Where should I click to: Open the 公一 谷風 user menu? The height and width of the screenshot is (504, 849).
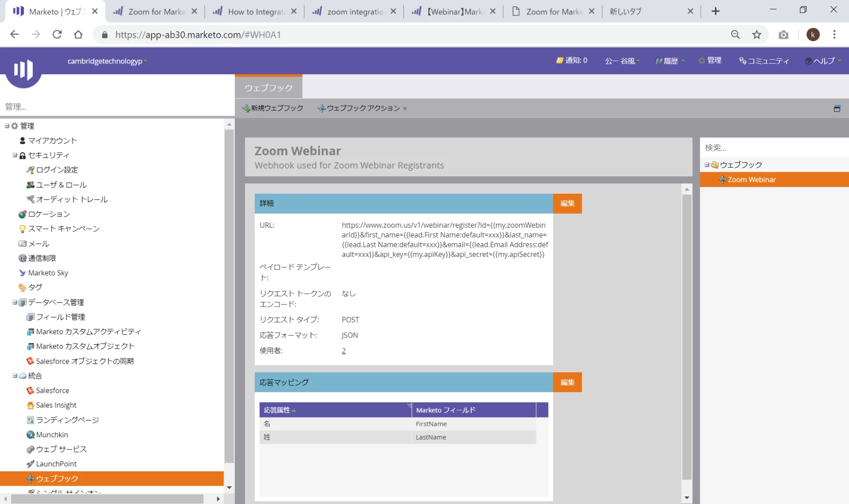tap(622, 61)
